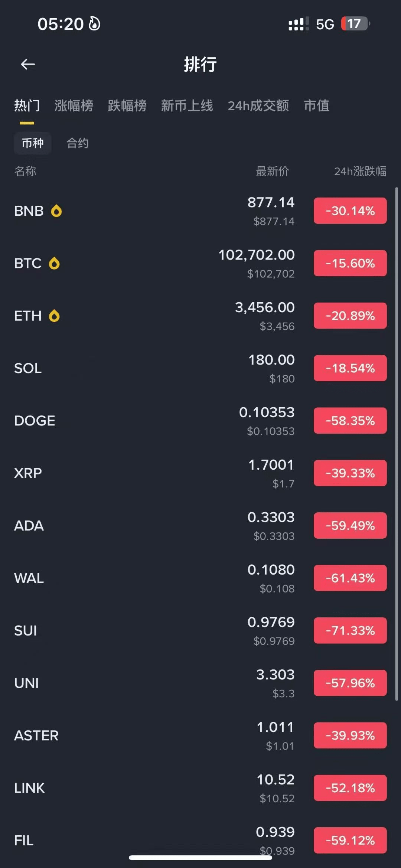Sort by 名称 name column header
Image resolution: width=401 pixels, height=868 pixels.
25,171
